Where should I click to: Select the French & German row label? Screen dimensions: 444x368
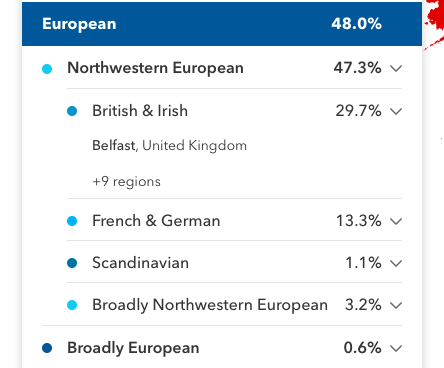pyautogui.click(x=156, y=221)
